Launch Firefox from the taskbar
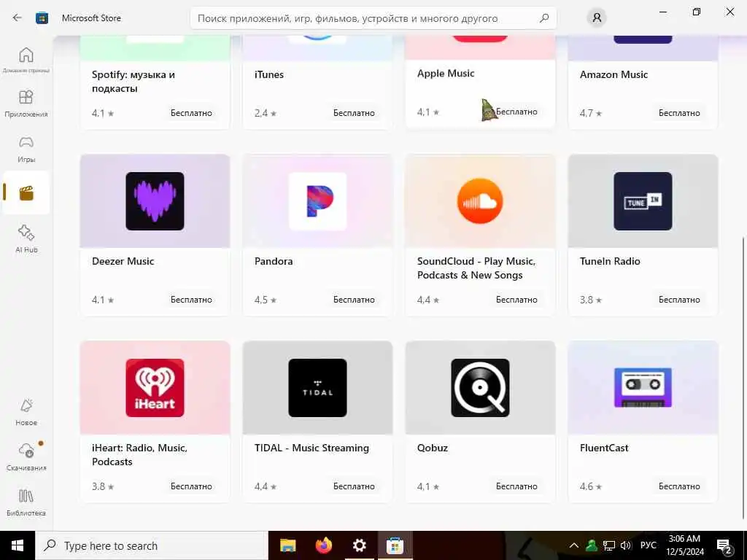The width and height of the screenshot is (747, 560). pos(323,545)
